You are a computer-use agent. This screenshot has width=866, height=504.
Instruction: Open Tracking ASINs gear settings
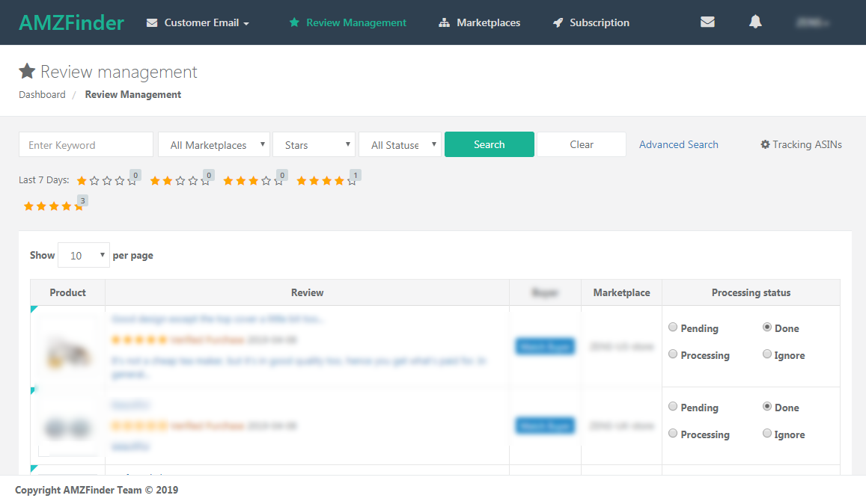(801, 144)
